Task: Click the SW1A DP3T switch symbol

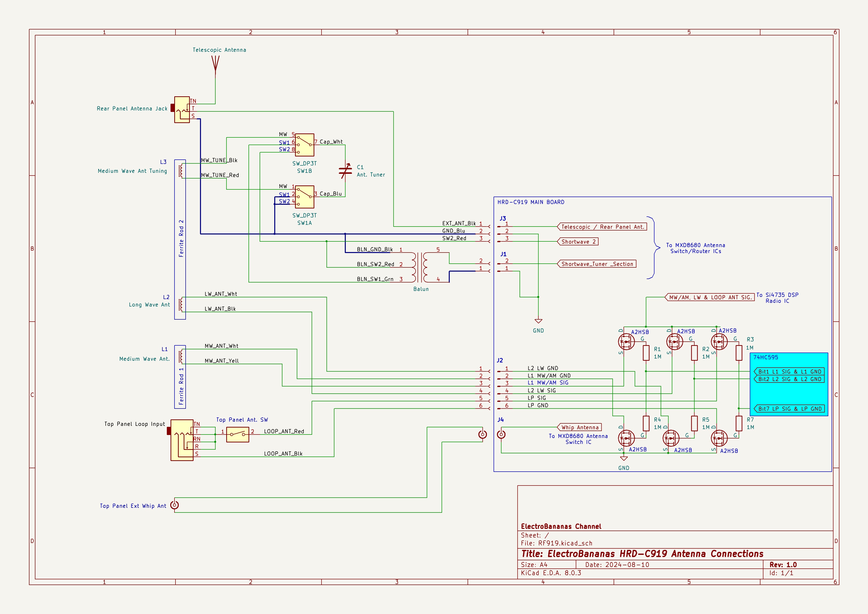Action: [305, 197]
